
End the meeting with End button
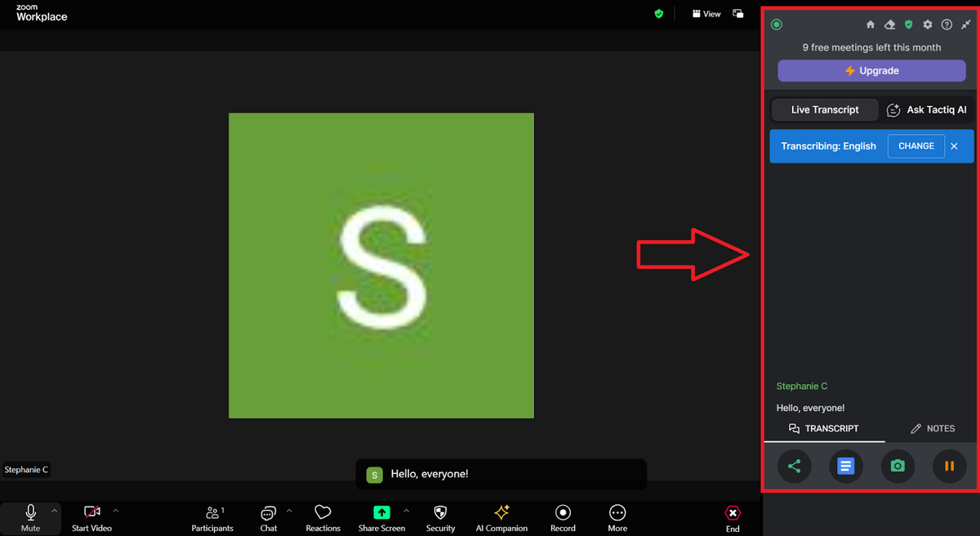(733, 518)
